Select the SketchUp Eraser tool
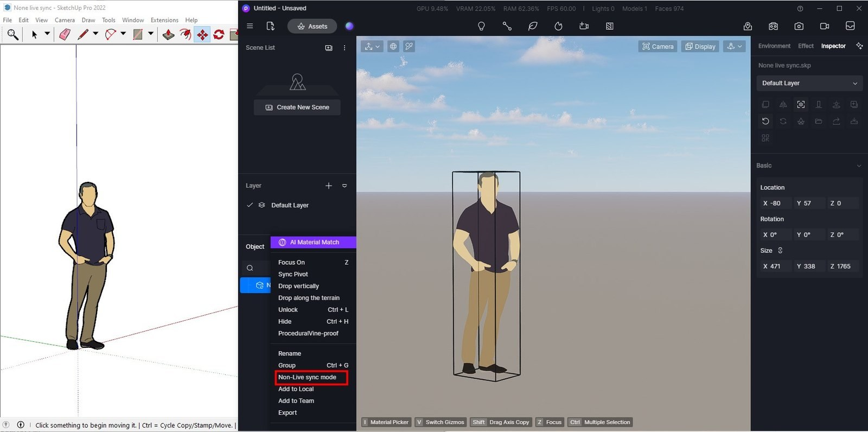This screenshot has width=868, height=432. 65,35
